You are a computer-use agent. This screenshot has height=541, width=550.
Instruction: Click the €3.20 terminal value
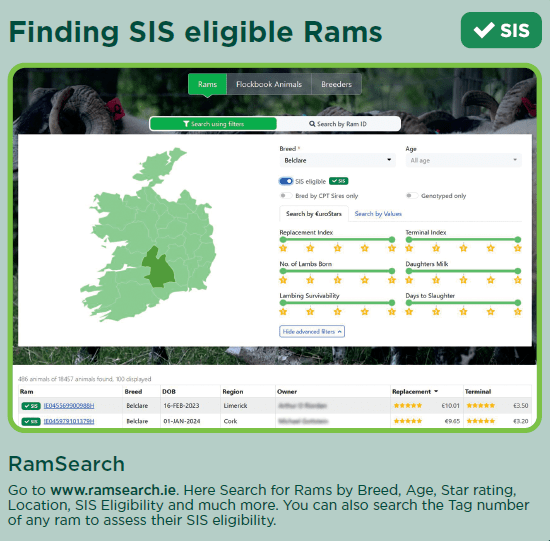(x=521, y=421)
